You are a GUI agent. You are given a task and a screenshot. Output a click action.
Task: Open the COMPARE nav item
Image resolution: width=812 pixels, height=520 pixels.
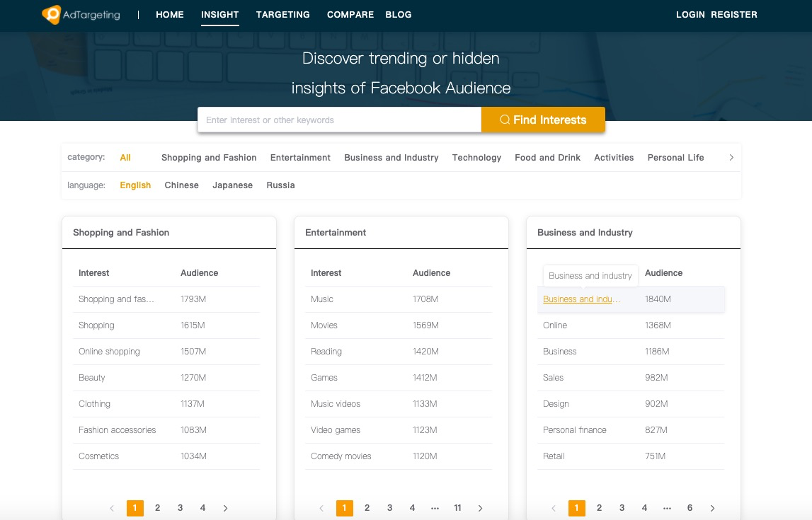[x=350, y=14]
